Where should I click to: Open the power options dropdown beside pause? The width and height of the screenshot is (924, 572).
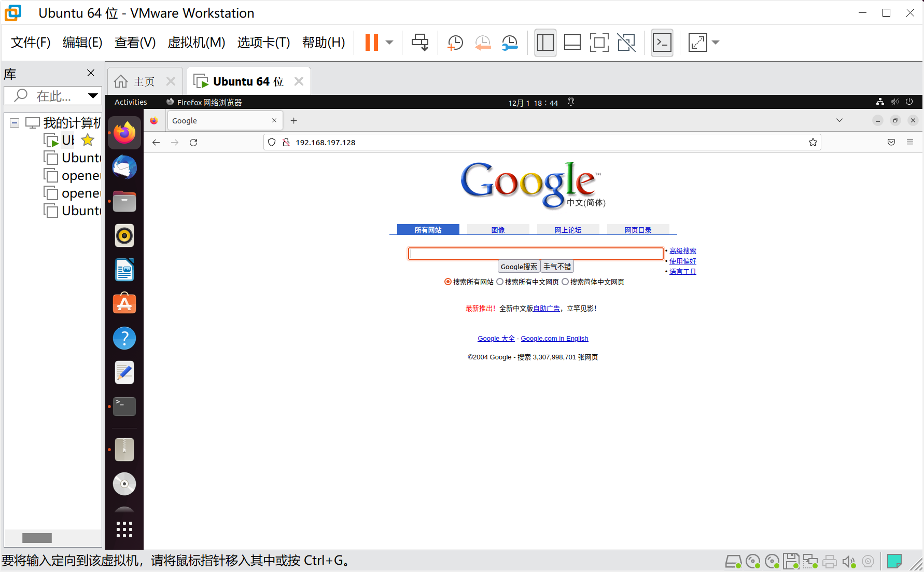[390, 43]
